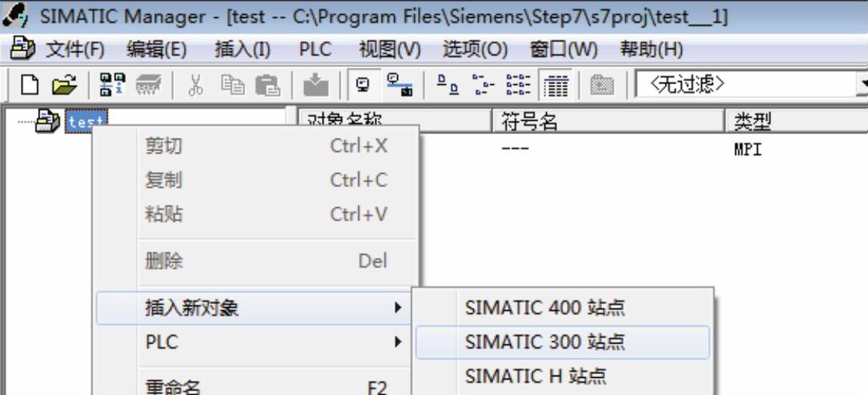Click the MPI type cell
The width and height of the screenshot is (868, 395).
(x=748, y=150)
